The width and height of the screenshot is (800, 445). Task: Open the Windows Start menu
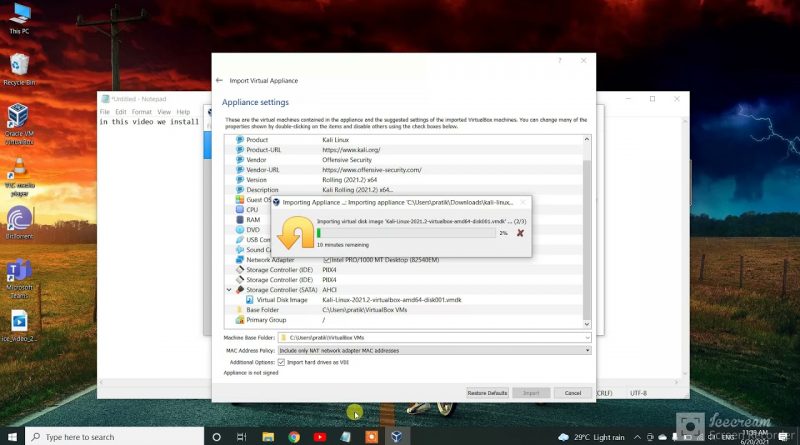(12, 437)
